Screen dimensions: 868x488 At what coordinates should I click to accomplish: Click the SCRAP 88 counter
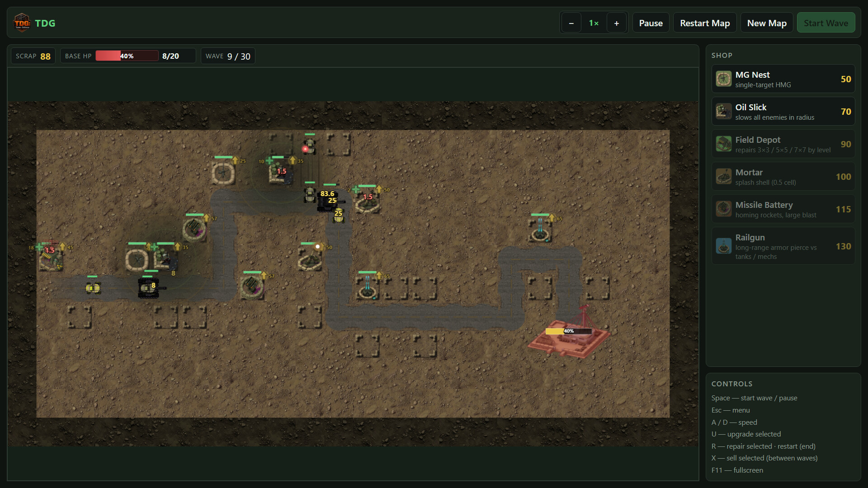(33, 56)
